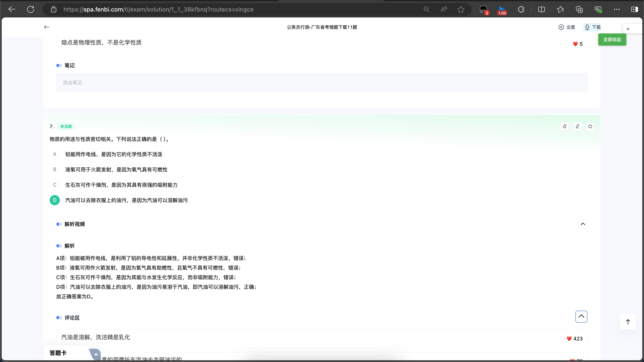Select answer option A
Viewport: 644px width, 362px height.
(x=55, y=154)
